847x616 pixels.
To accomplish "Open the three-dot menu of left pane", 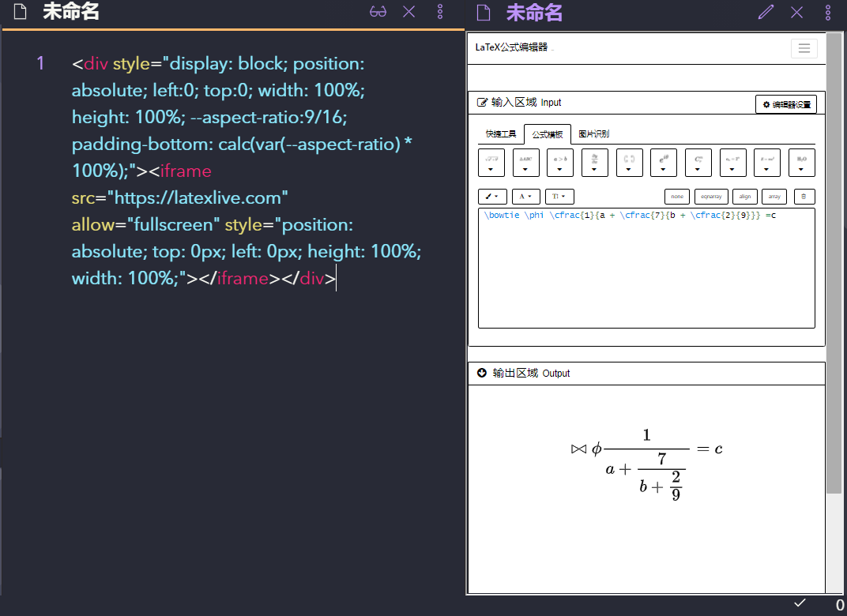I will [440, 12].
